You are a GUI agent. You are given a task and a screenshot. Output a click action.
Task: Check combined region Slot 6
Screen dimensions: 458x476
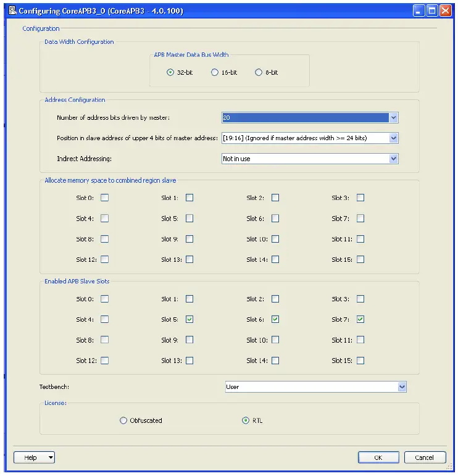275,219
